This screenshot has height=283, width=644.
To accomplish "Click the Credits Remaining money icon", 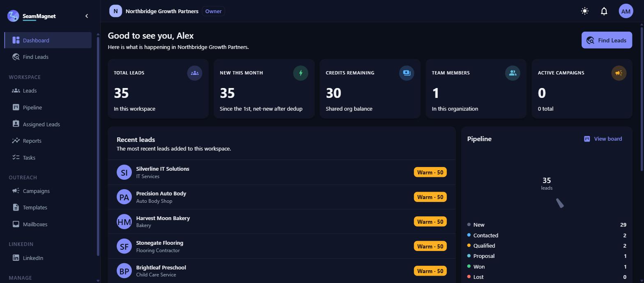I will pos(407,73).
